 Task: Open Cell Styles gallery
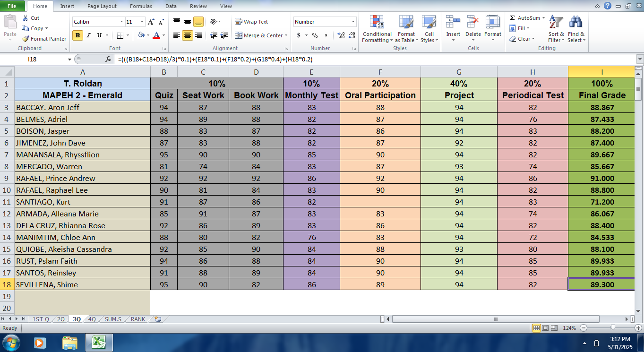[x=429, y=29]
